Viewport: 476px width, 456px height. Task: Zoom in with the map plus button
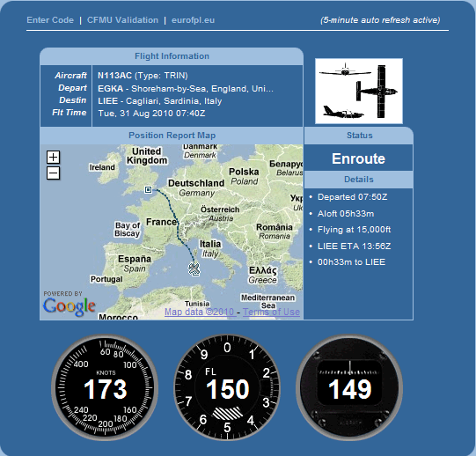[53, 158]
